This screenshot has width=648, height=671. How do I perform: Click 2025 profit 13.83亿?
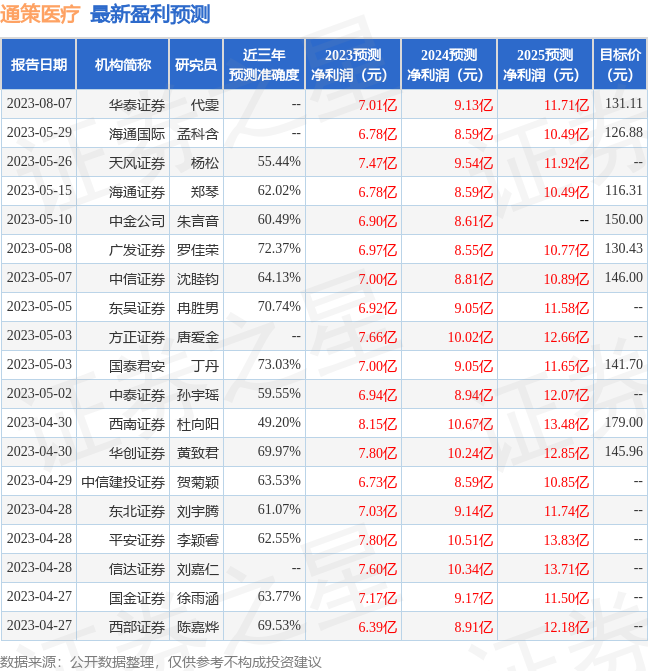click(566, 540)
